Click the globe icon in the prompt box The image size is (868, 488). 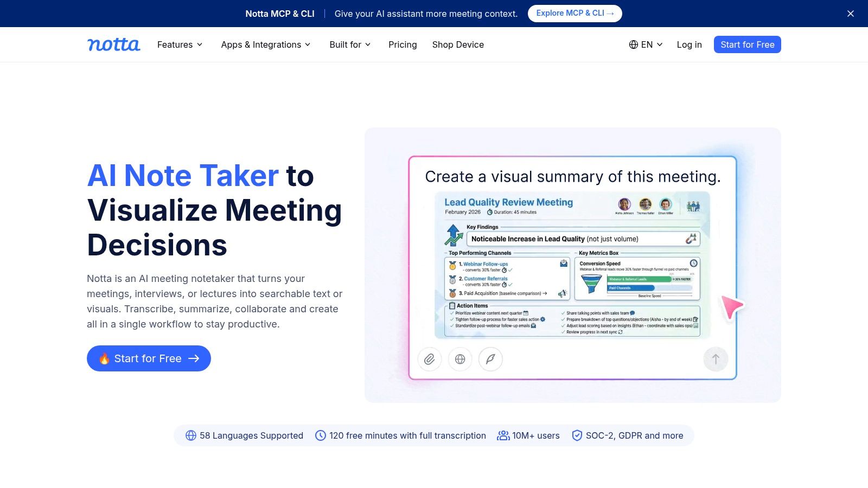click(460, 359)
